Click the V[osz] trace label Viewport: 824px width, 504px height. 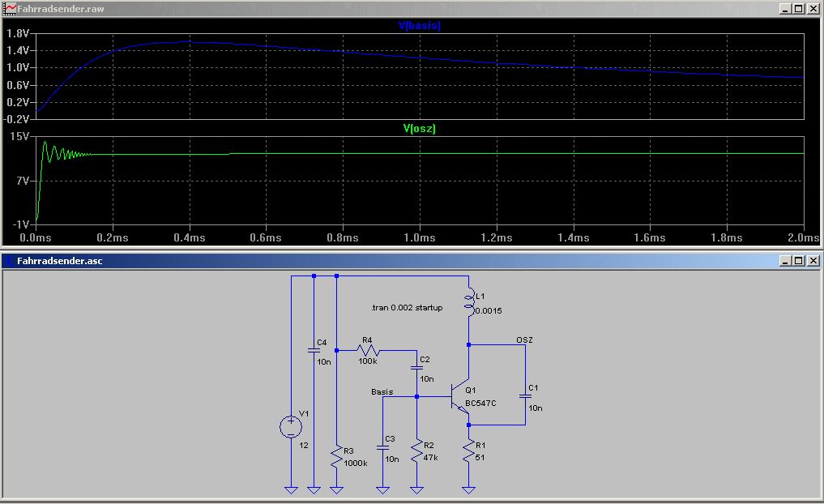click(x=420, y=128)
